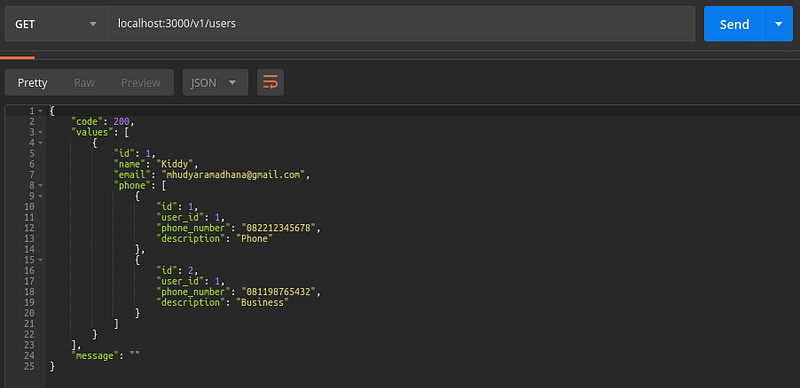The image size is (800, 388).
Task: Click the Send button
Action: [734, 24]
